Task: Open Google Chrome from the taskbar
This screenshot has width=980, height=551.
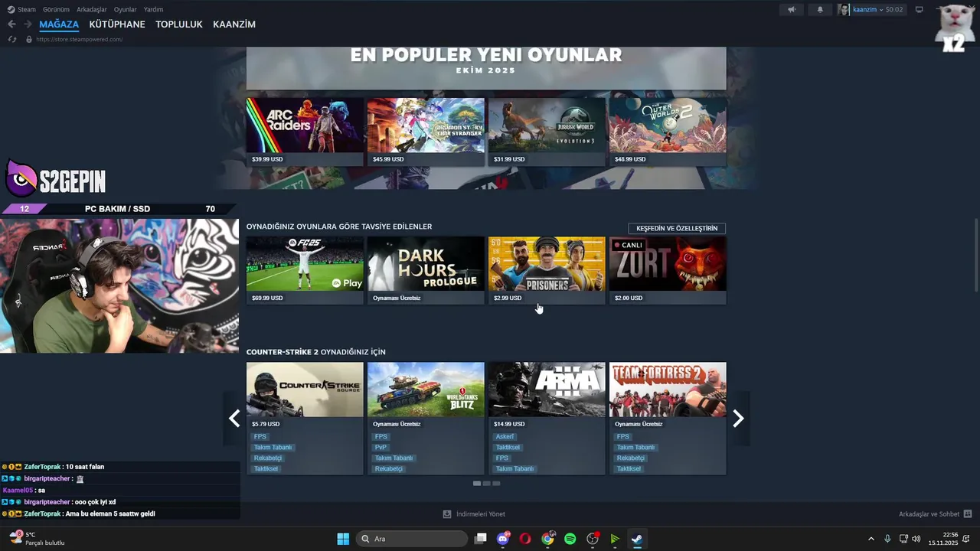Action: pos(547,539)
